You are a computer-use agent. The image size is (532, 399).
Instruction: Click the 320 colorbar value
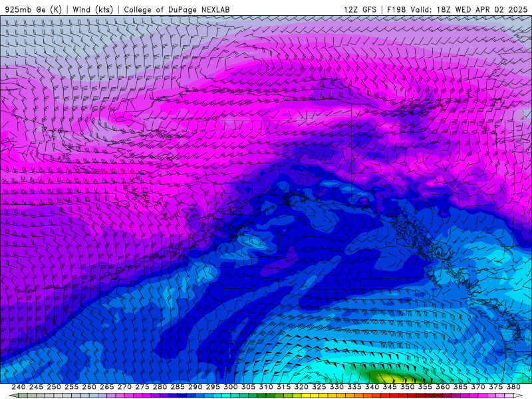pos(301,387)
